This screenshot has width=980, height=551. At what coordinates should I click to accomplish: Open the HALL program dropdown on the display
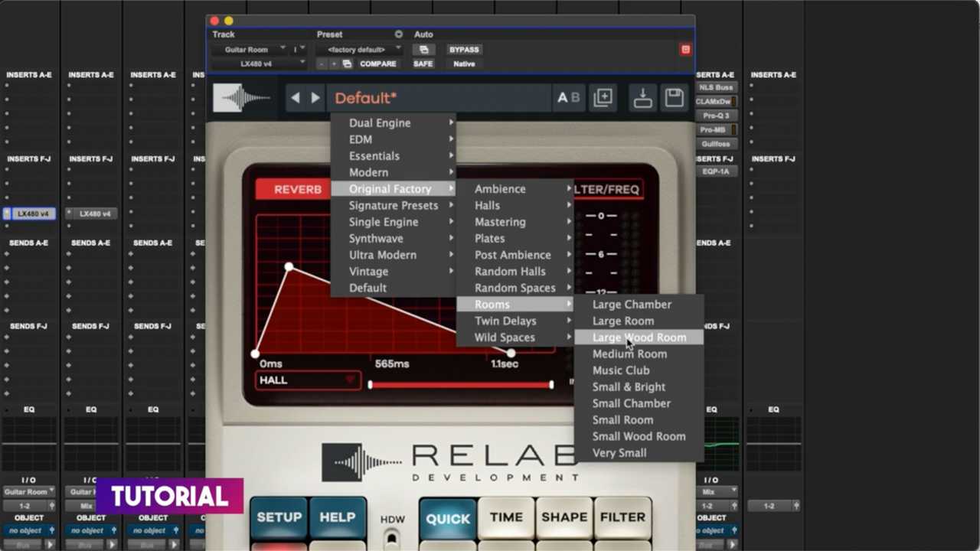pyautogui.click(x=306, y=380)
